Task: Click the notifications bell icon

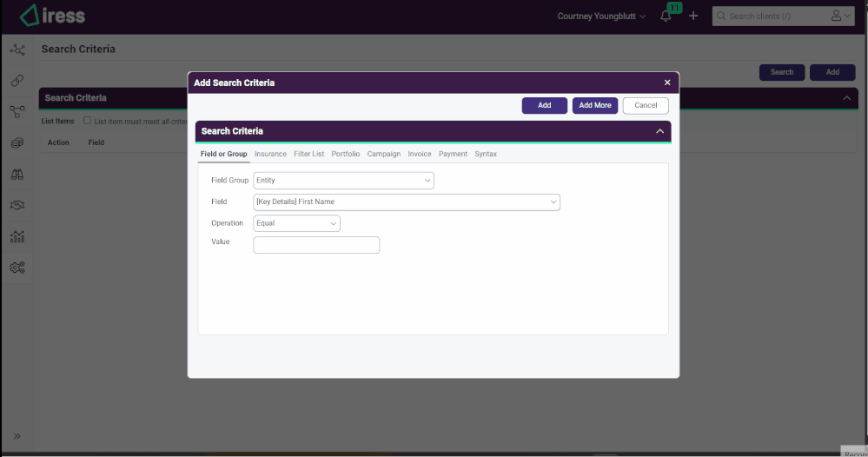Action: tap(666, 17)
